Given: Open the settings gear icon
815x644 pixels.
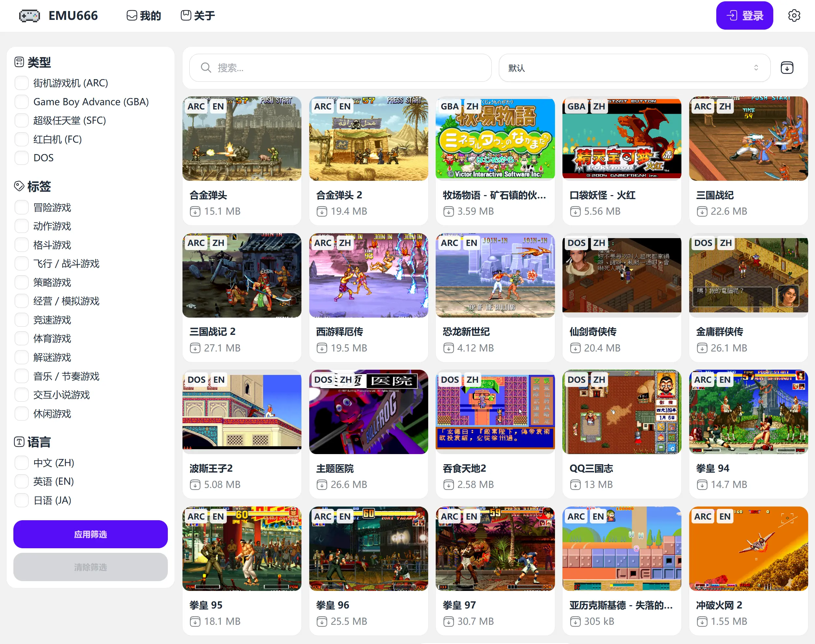Looking at the screenshot, I should [794, 16].
